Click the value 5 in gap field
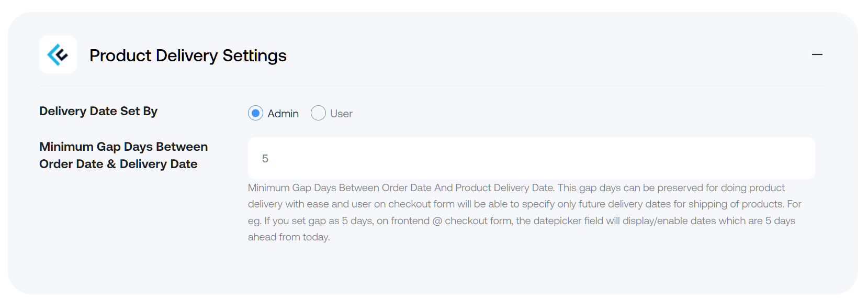The width and height of the screenshot is (868, 308). click(x=265, y=159)
